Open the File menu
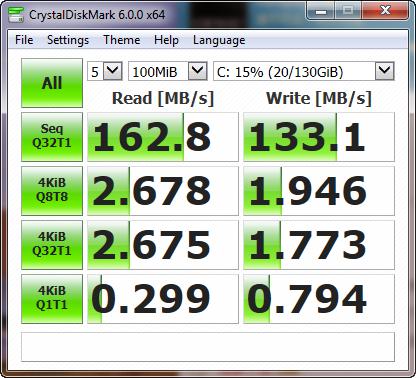The width and height of the screenshot is (416, 378). pyautogui.click(x=24, y=40)
